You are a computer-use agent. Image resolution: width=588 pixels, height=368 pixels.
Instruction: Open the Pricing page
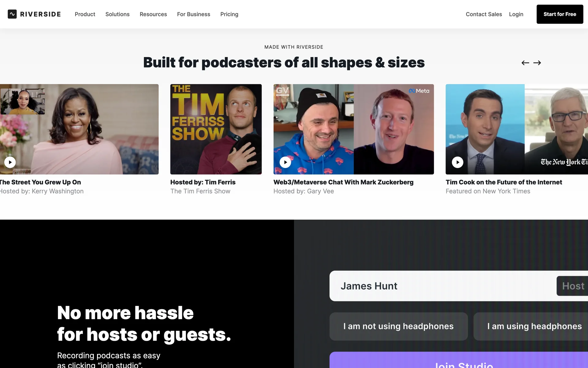[x=229, y=14]
